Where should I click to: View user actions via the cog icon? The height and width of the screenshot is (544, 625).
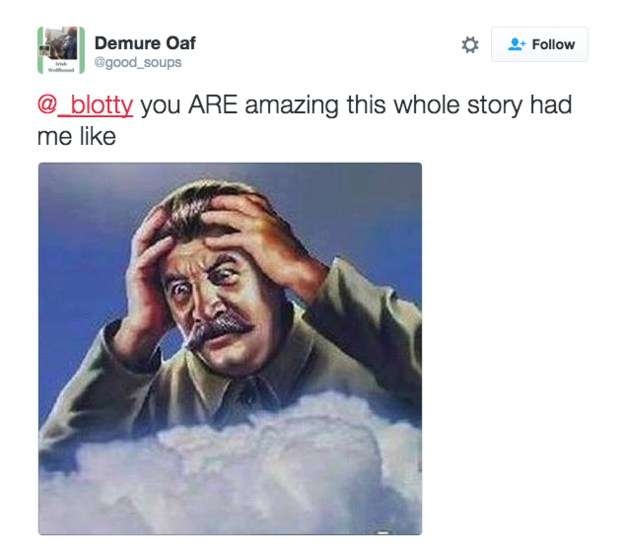point(470,45)
